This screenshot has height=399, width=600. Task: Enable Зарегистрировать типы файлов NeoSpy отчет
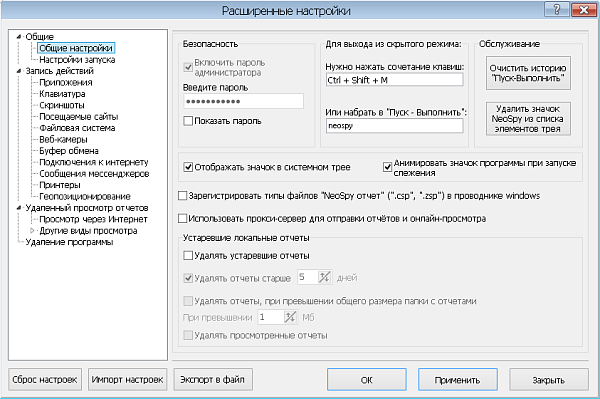pos(183,196)
